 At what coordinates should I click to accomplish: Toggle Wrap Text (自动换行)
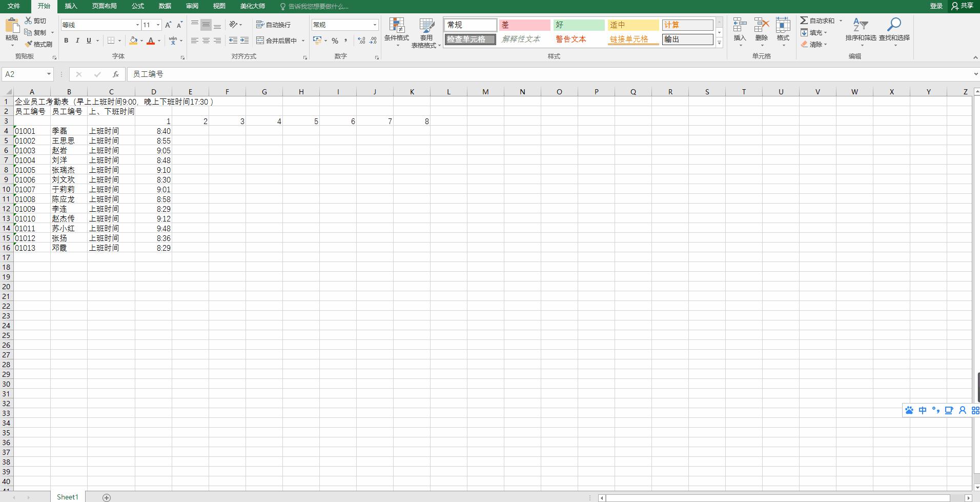coord(274,25)
